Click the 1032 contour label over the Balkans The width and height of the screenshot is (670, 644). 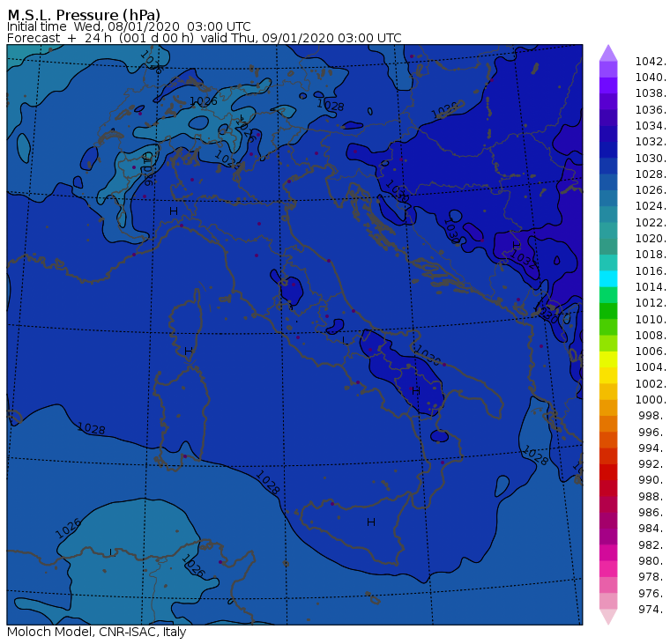click(523, 259)
